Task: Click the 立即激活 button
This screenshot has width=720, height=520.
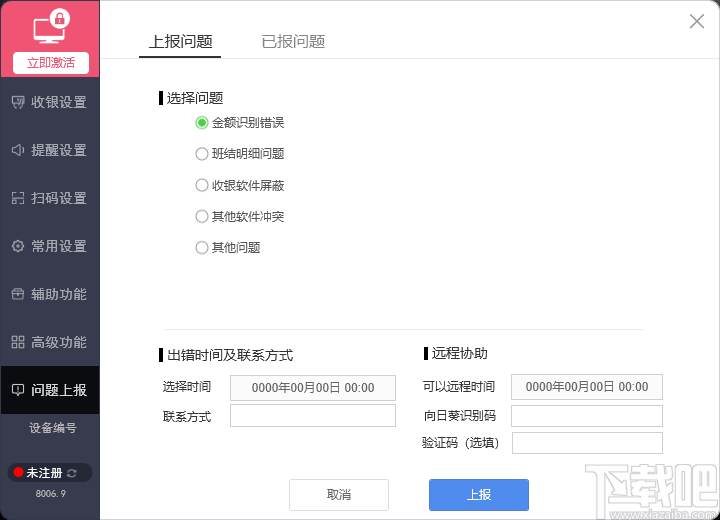Action: (51, 63)
